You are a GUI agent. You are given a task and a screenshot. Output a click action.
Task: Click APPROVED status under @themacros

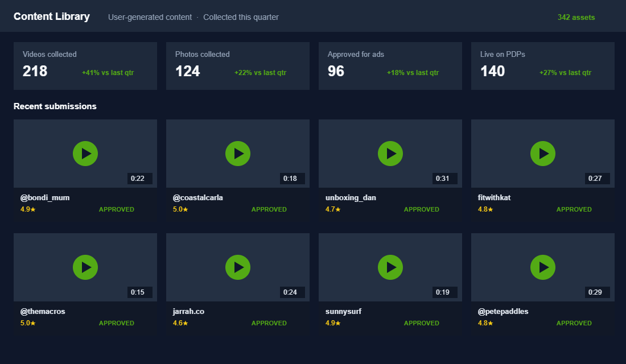pos(117,323)
